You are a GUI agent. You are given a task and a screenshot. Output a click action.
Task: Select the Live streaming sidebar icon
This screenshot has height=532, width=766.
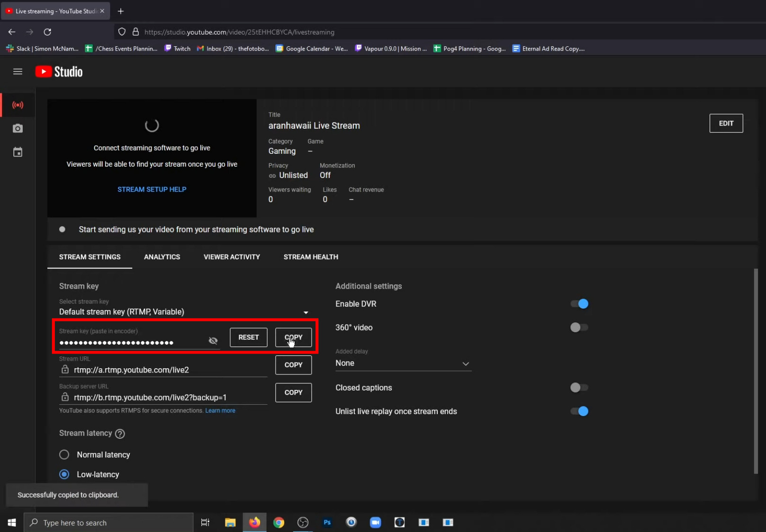pos(18,105)
